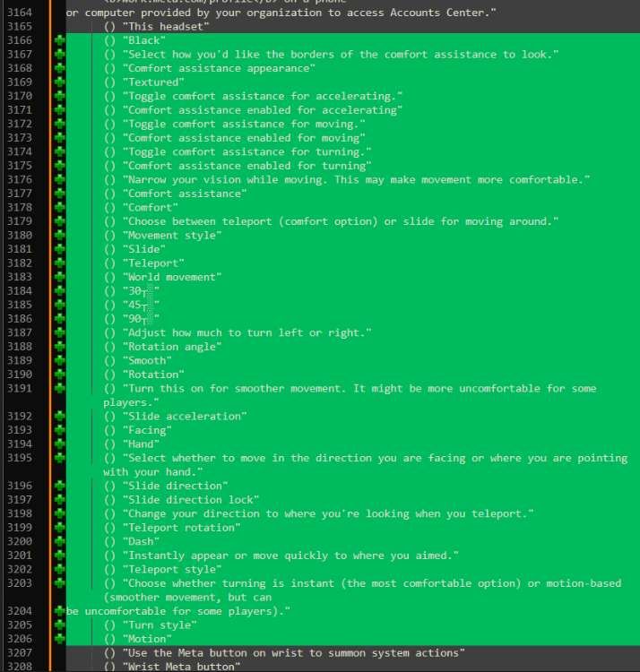
Task: Click the plus marker beside "Textured" line 3169
Action: [60, 82]
